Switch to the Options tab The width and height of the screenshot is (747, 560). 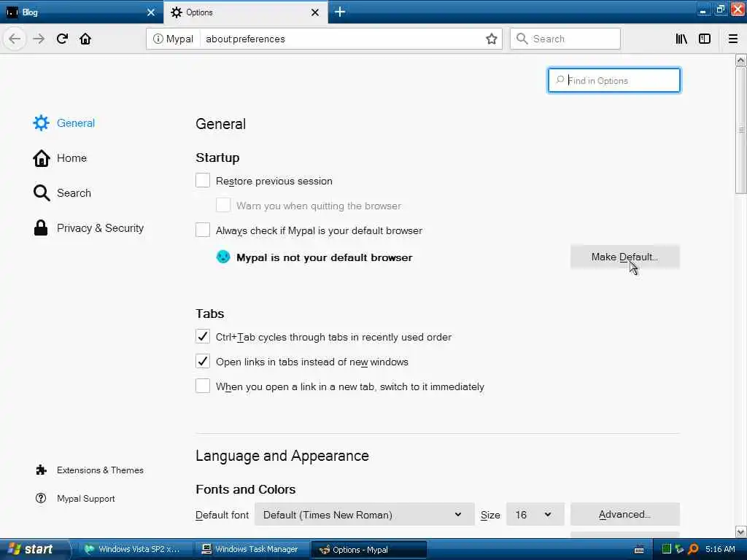(245, 12)
